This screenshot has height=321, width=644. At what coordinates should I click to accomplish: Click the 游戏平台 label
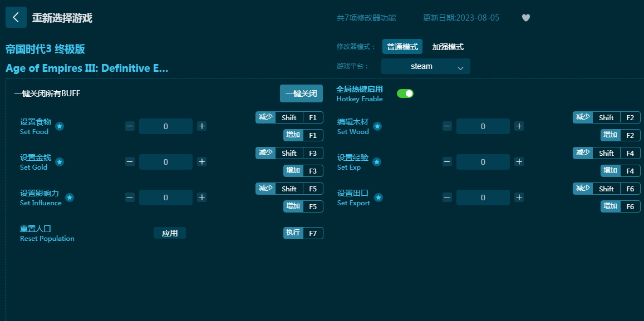coord(353,66)
